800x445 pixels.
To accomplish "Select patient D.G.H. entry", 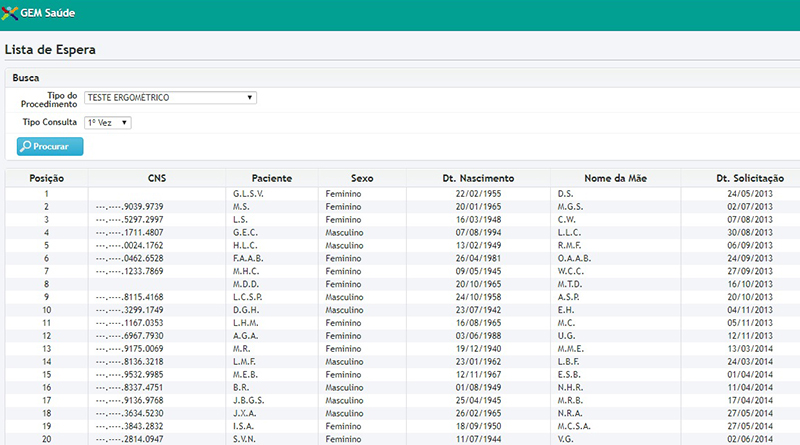I will point(246,310).
